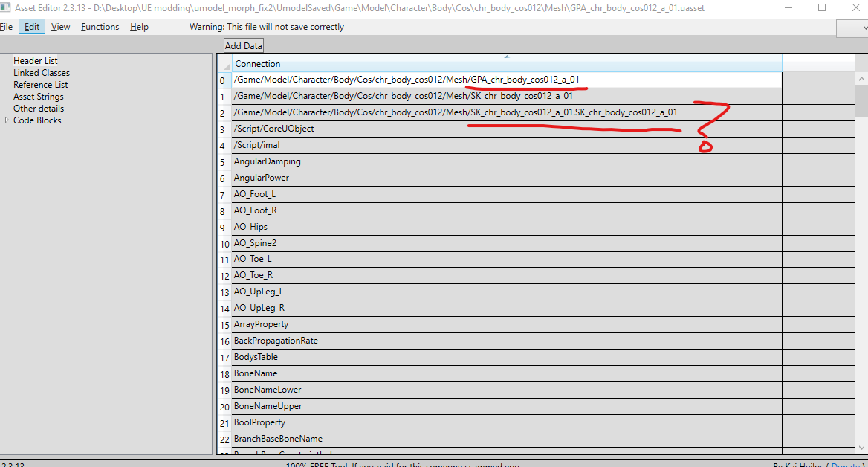Select row 0 GPA_chr_body_cos012_a_01 entry
Image resolution: width=868 pixels, height=467 pixels.
[x=507, y=80]
